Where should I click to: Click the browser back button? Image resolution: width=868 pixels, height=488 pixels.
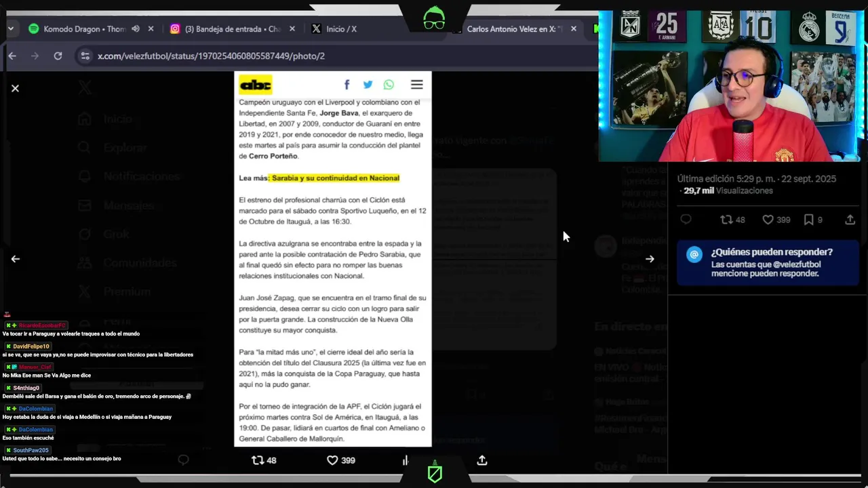pos(12,56)
